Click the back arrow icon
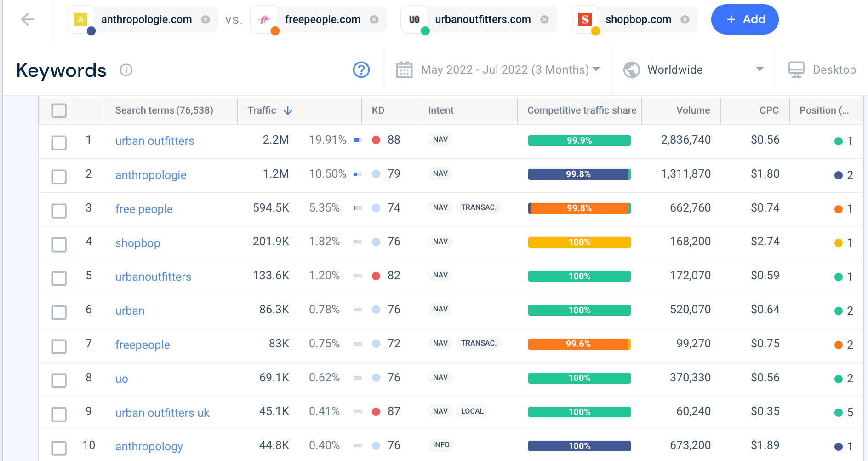Viewport: 868px width, 461px height. tap(28, 19)
